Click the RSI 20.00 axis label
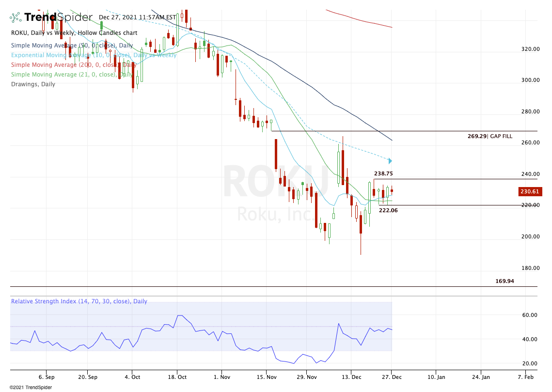 (530, 363)
